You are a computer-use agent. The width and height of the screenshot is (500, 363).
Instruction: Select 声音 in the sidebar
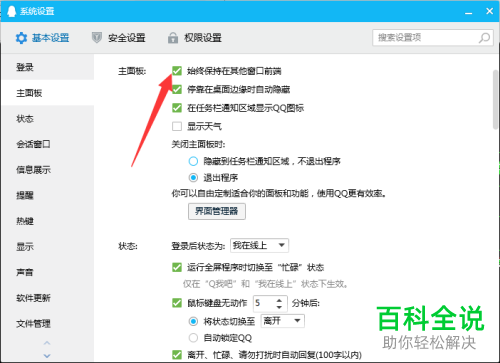(x=48, y=272)
